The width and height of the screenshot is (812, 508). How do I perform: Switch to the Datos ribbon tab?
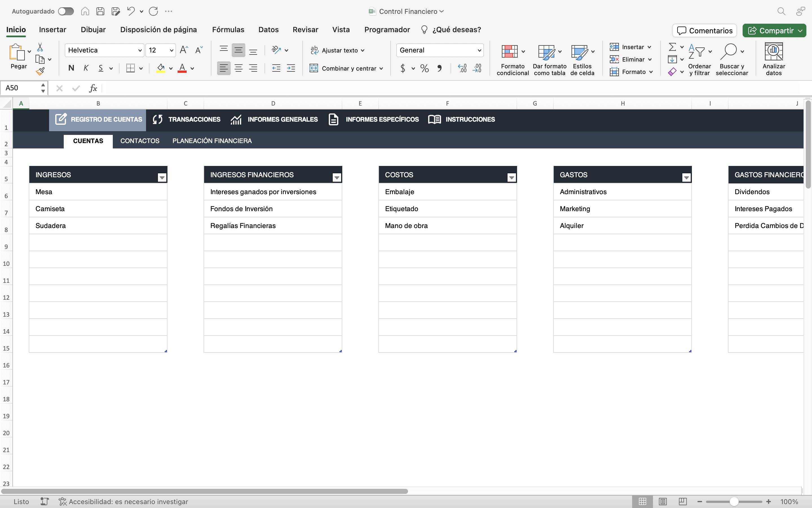click(x=268, y=30)
